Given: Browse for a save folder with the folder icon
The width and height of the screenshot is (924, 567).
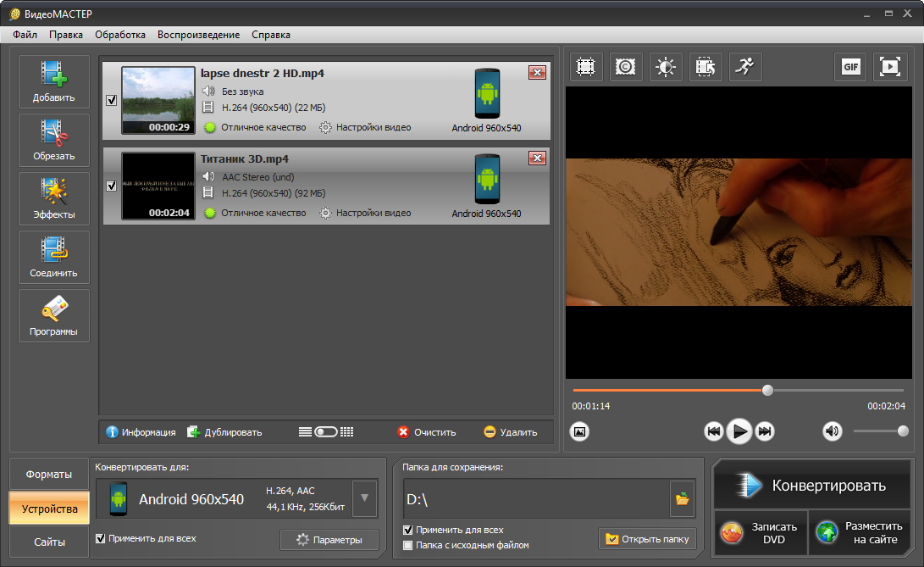Looking at the screenshot, I should [x=683, y=499].
